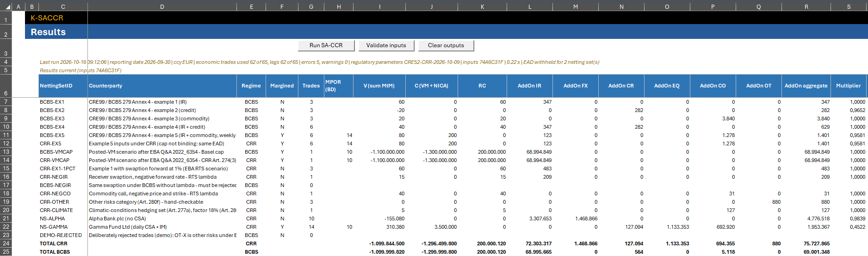Click the BCBS-EX1 netting set cell
The image size is (868, 256).
(63, 102)
